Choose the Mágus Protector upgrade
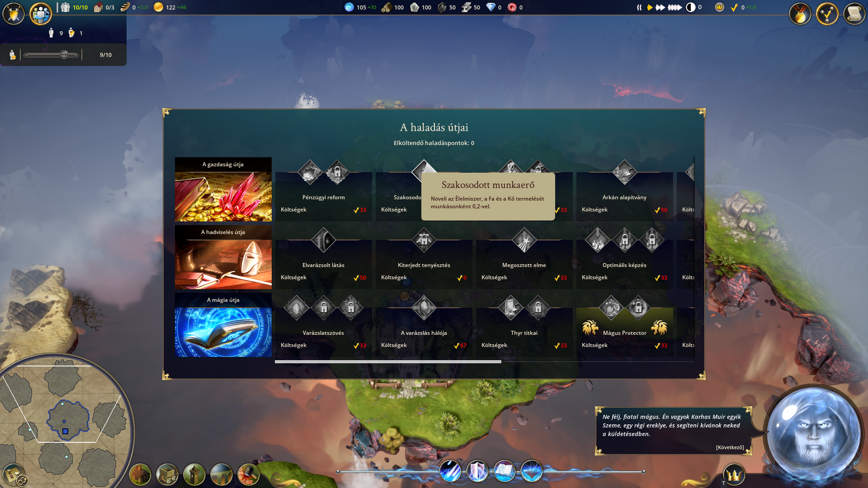868x488 pixels. [x=624, y=333]
